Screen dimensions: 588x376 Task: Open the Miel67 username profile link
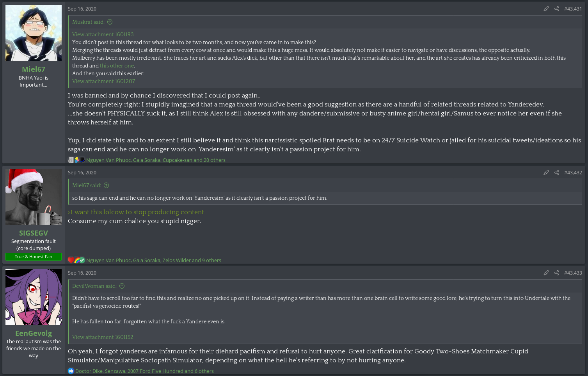34,69
